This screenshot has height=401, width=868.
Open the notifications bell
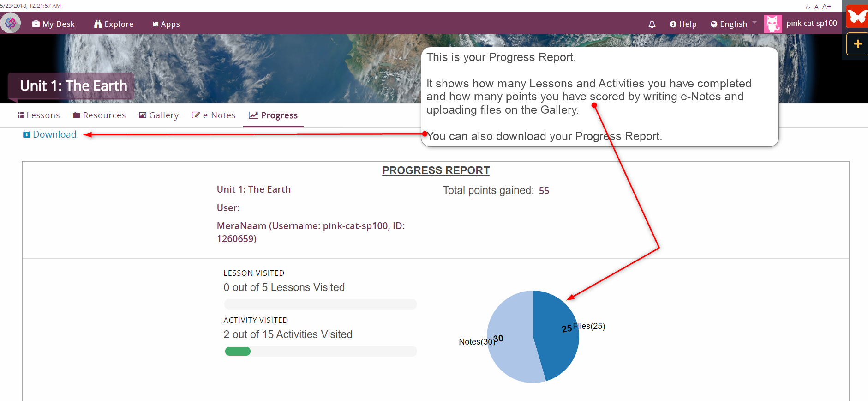tap(652, 24)
